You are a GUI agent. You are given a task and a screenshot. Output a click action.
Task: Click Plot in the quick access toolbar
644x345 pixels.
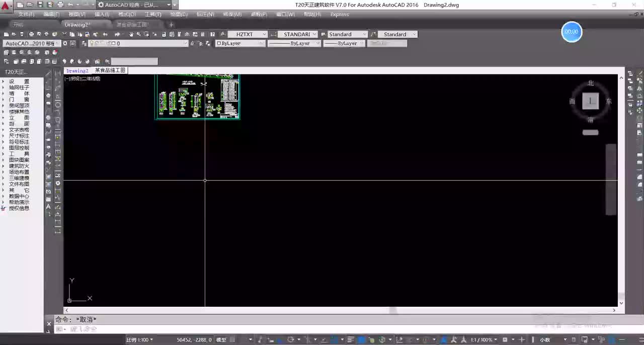pos(60,5)
